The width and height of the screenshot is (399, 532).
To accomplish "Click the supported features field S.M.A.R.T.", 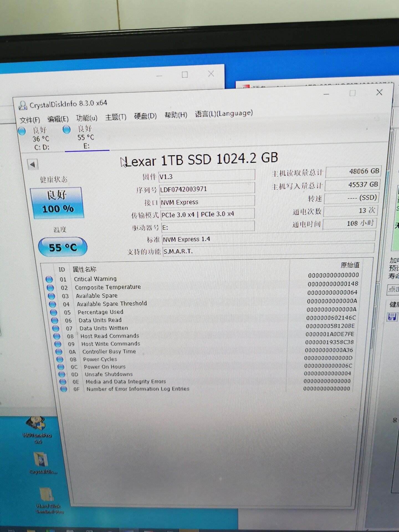I will point(268,250).
